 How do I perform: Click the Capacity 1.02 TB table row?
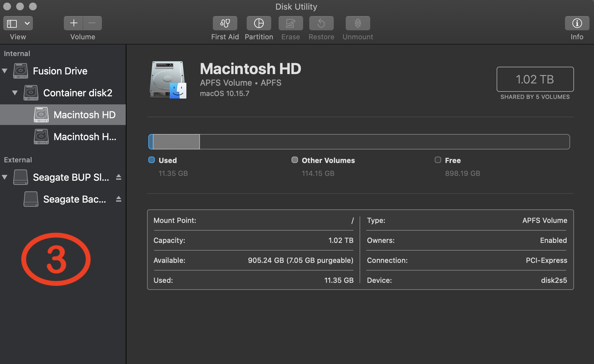253,240
